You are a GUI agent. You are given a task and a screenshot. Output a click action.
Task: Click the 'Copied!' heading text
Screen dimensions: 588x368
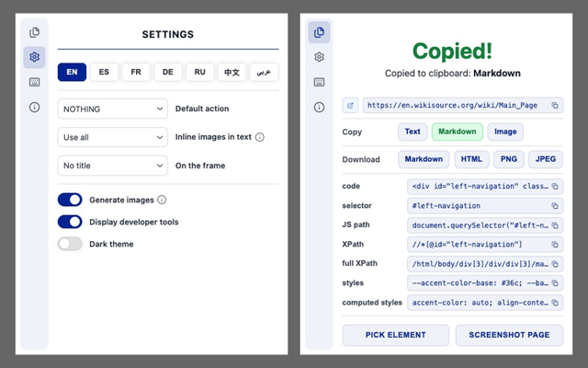(452, 52)
